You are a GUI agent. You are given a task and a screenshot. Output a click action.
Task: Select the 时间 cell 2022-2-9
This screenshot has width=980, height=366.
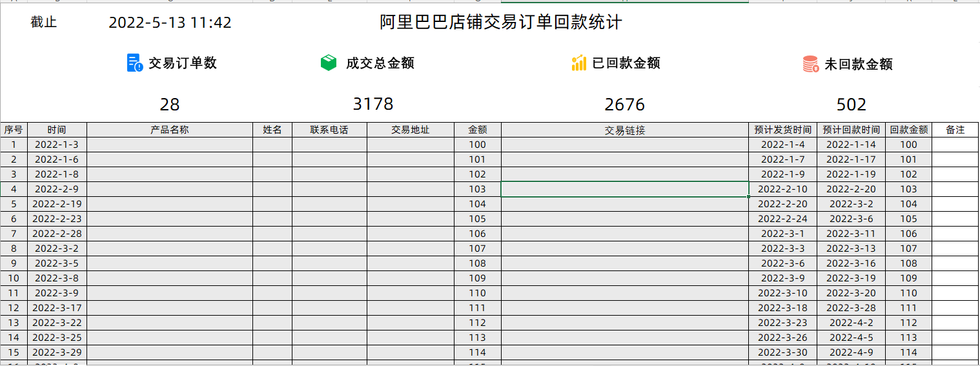(57, 189)
